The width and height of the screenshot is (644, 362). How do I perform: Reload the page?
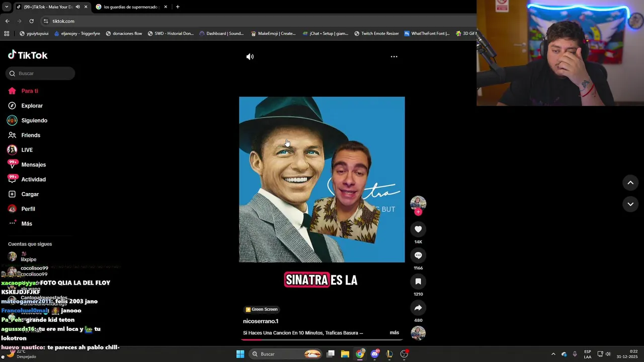tap(31, 21)
